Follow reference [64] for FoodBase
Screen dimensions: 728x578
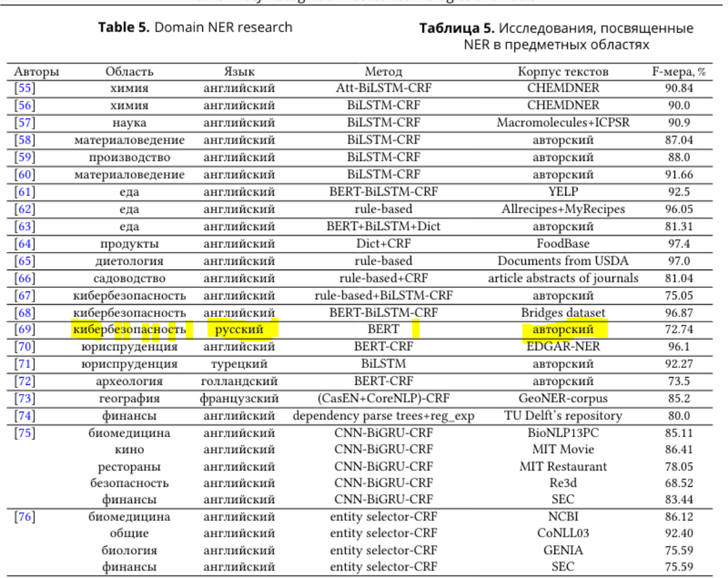click(25, 243)
